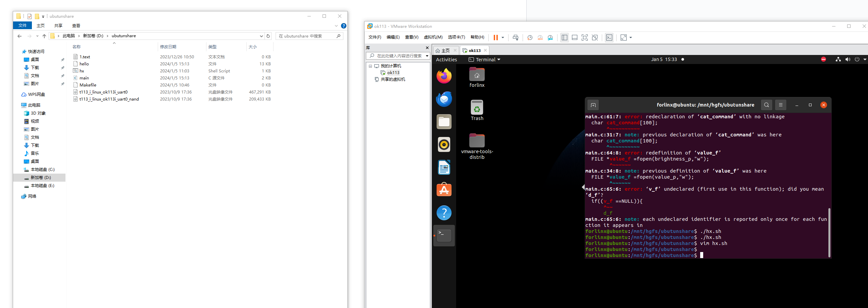Sort files by 修改日期 column

(168, 47)
